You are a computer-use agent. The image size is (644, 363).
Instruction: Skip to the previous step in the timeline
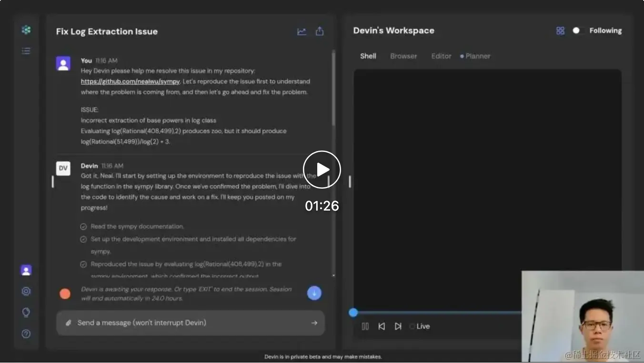[382, 326]
